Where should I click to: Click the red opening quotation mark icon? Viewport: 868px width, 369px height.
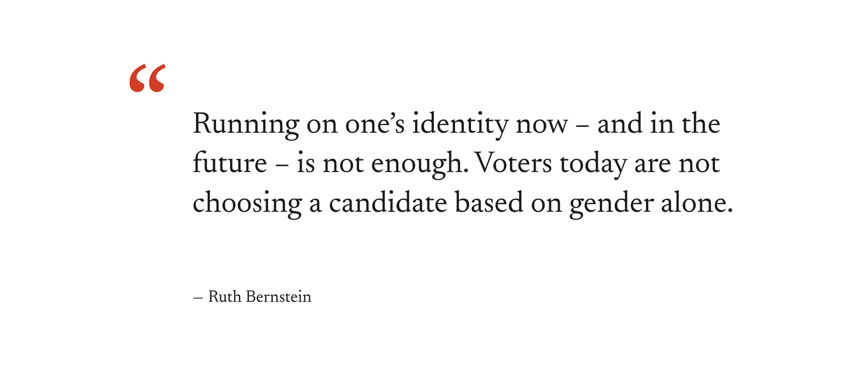(148, 78)
